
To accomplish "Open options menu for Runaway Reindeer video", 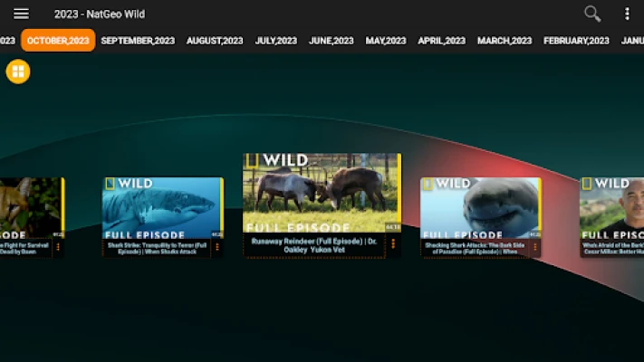I will tap(392, 243).
